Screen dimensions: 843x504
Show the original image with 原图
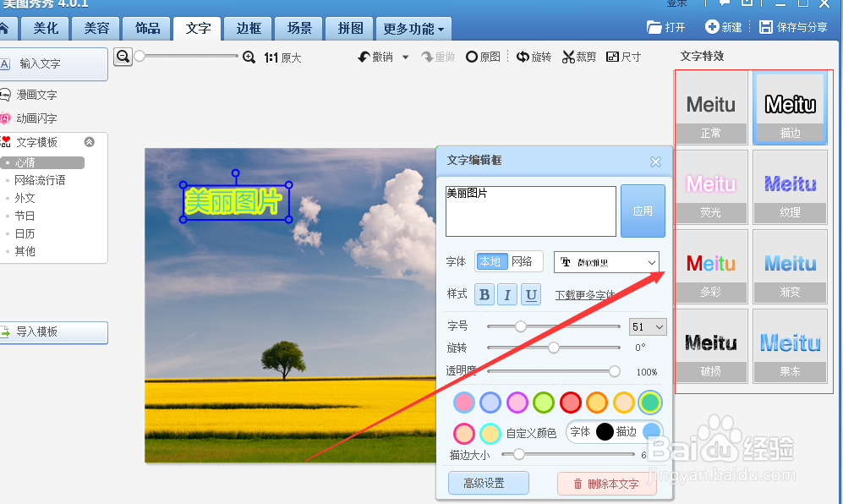point(484,57)
